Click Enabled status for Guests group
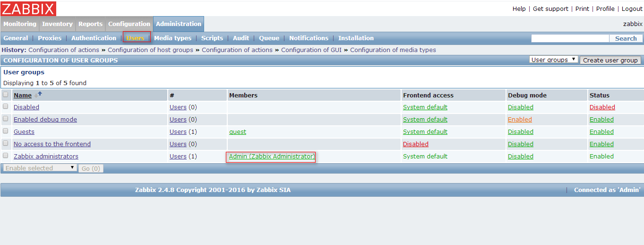 [601, 132]
